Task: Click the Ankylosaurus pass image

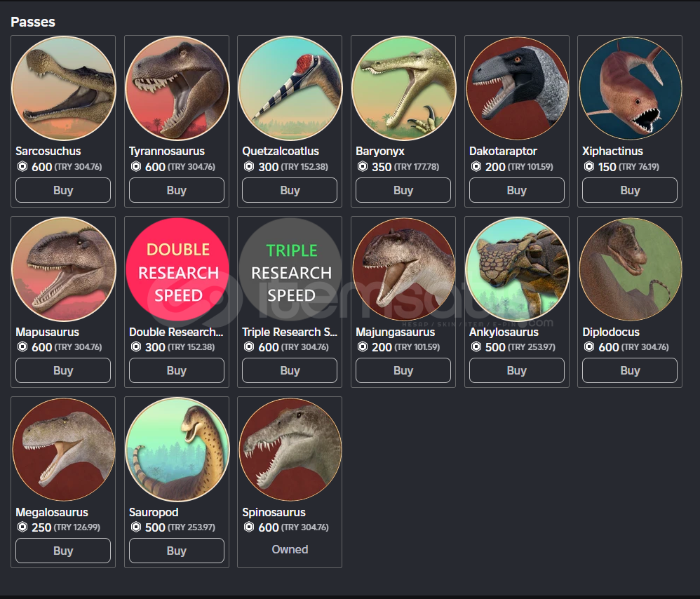Action: (x=517, y=269)
